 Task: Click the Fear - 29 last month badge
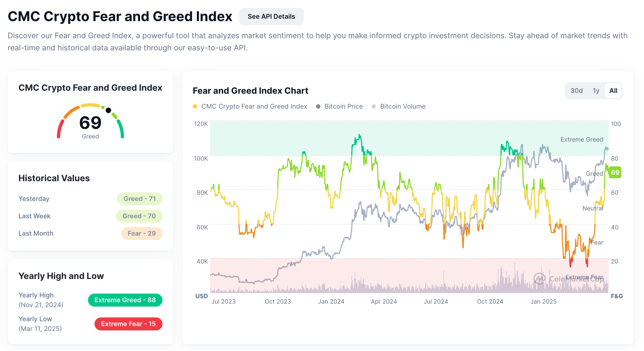[x=142, y=233]
